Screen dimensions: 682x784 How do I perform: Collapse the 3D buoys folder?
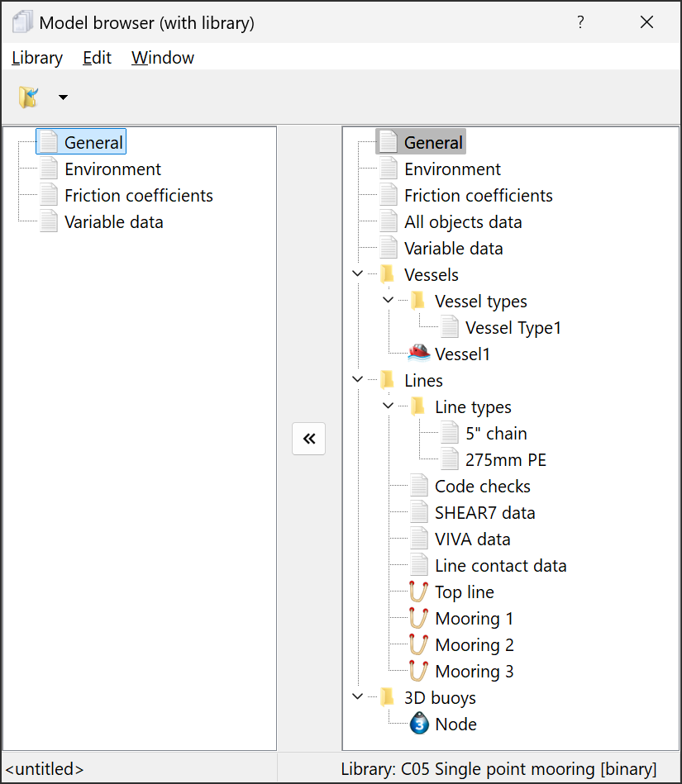[357, 698]
